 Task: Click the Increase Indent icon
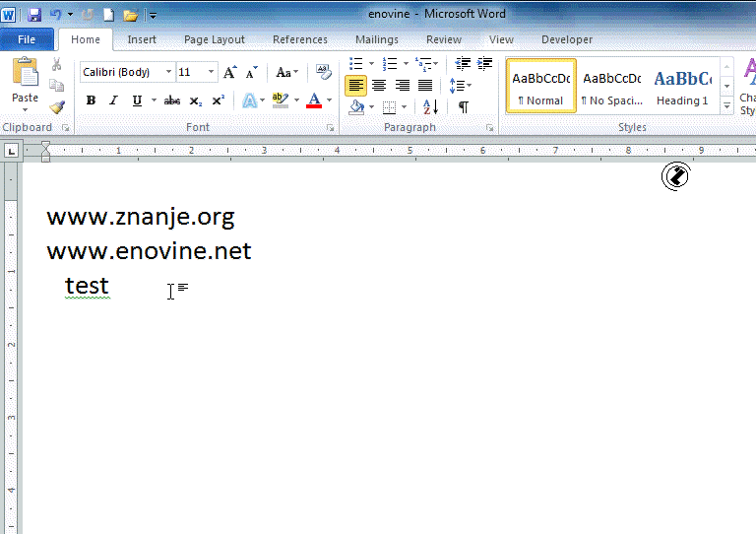(484, 64)
